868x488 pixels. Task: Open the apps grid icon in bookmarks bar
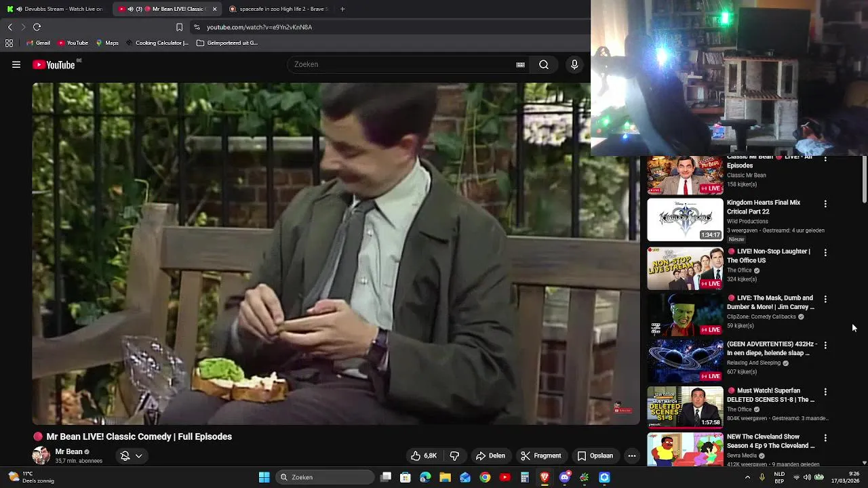9,43
